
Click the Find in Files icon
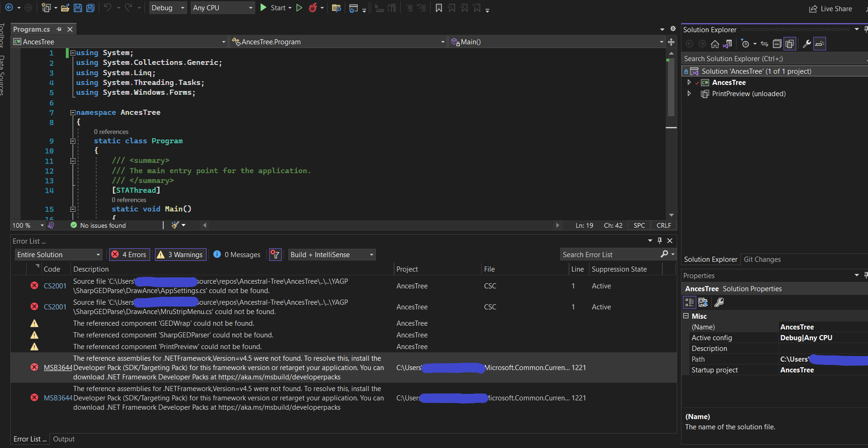tap(336, 8)
